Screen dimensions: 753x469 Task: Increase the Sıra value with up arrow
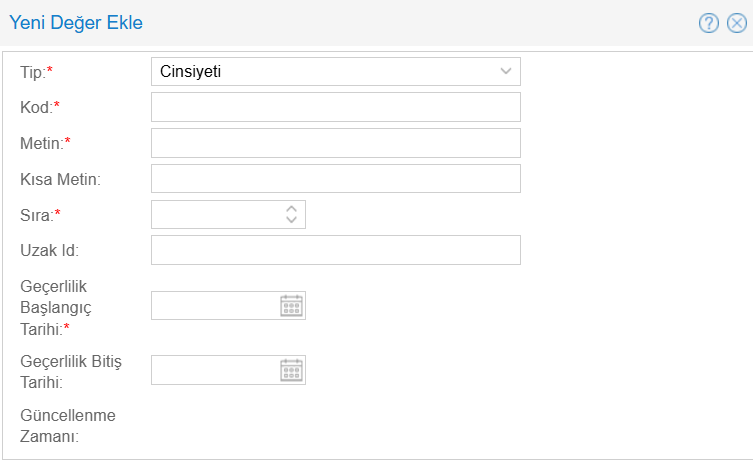[x=291, y=209]
